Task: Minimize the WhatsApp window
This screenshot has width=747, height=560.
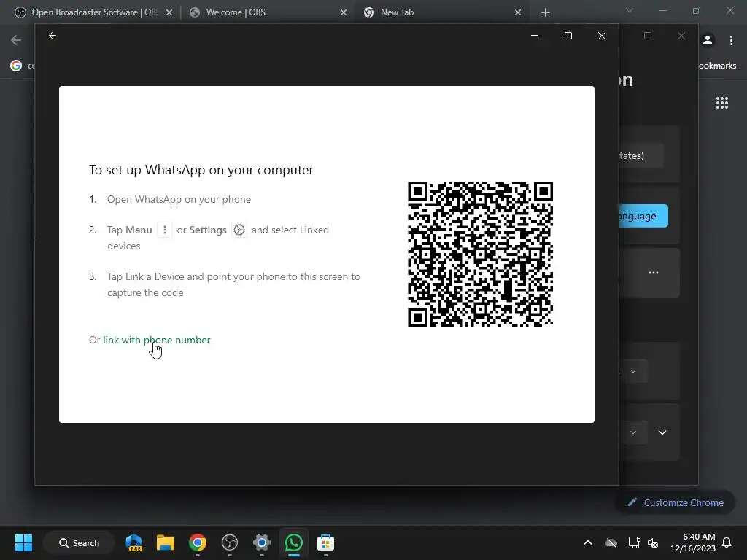Action: [x=535, y=36]
